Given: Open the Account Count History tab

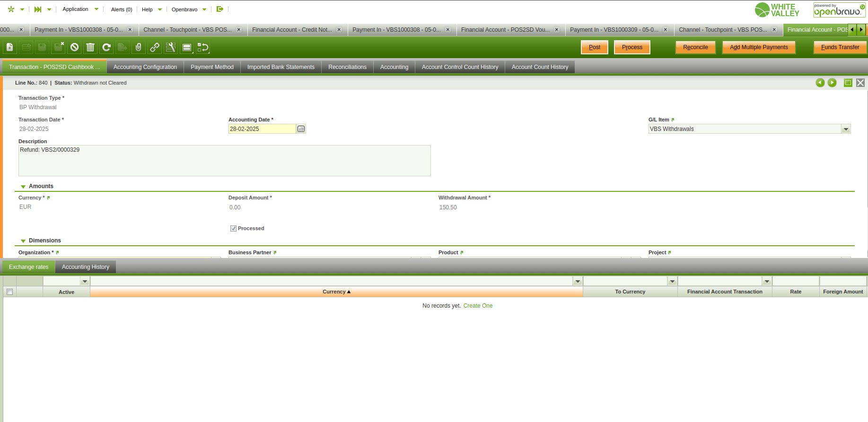Looking at the screenshot, I should tap(540, 67).
